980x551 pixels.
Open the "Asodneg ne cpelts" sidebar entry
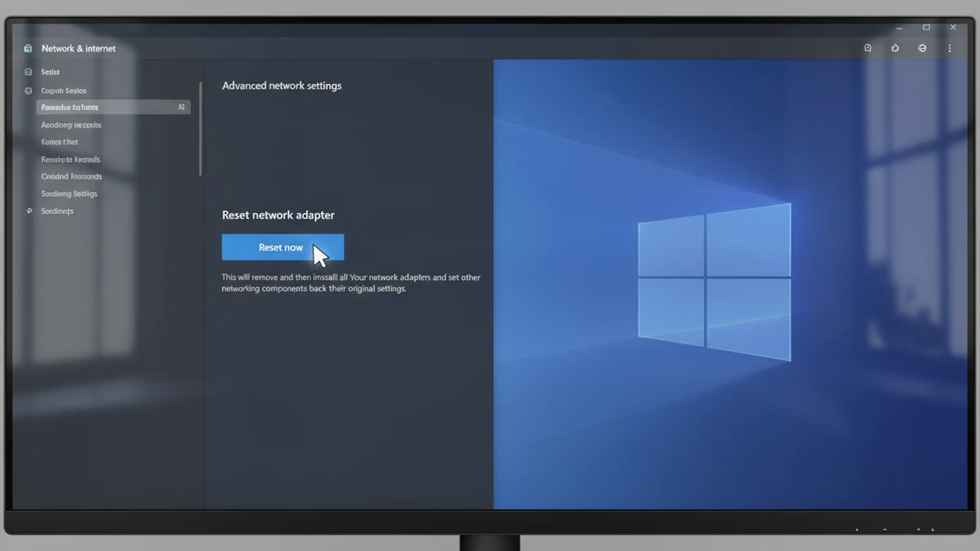point(71,125)
